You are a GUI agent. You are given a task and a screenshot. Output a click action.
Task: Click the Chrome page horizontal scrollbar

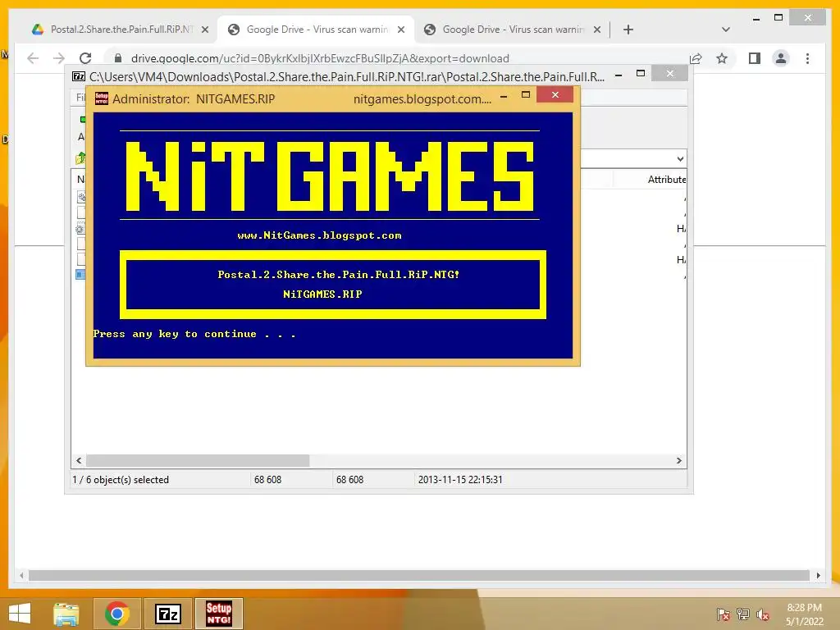point(419,575)
